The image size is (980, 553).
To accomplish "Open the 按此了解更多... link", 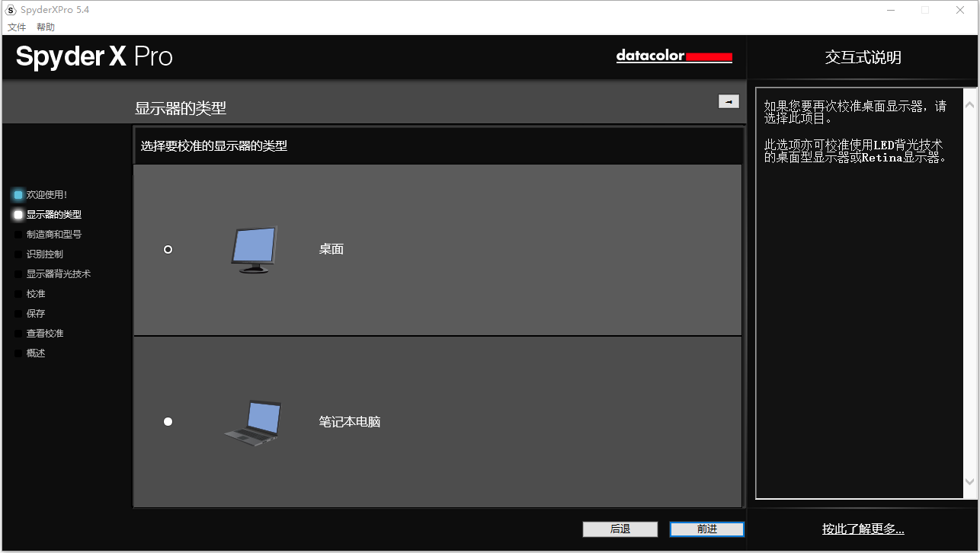I will point(863,529).
